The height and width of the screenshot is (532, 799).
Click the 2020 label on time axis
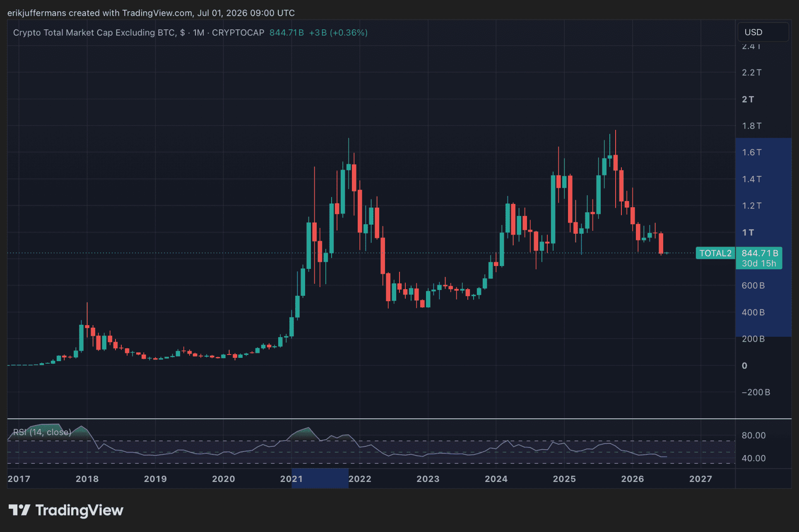click(224, 479)
